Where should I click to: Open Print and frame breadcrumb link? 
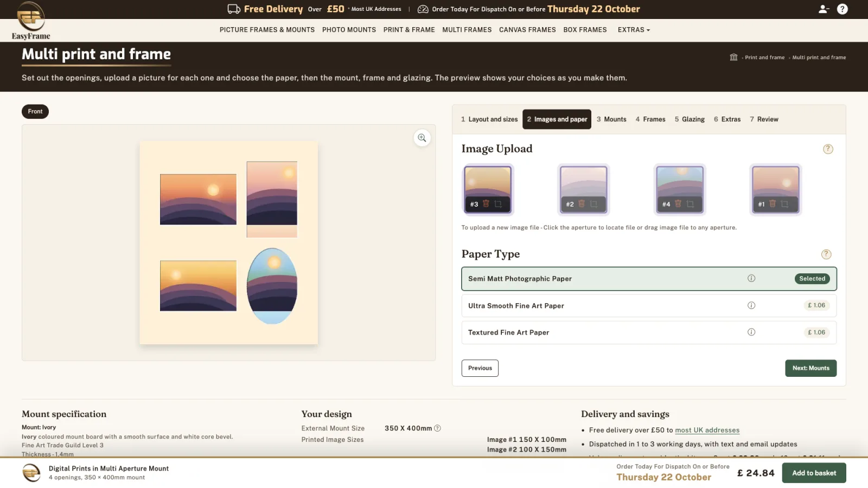764,57
